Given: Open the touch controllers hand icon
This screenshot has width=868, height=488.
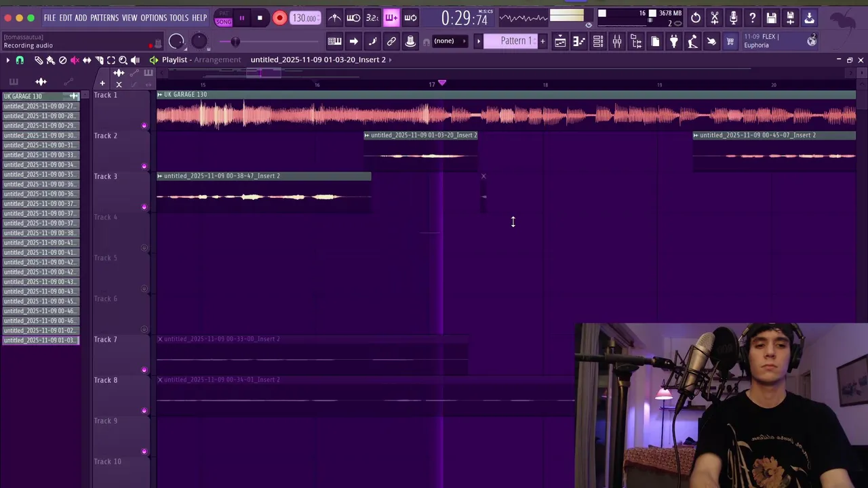Looking at the screenshot, I should (x=711, y=41).
